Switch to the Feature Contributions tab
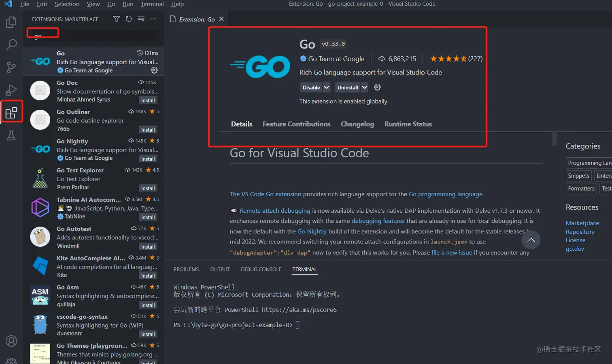 click(x=297, y=124)
